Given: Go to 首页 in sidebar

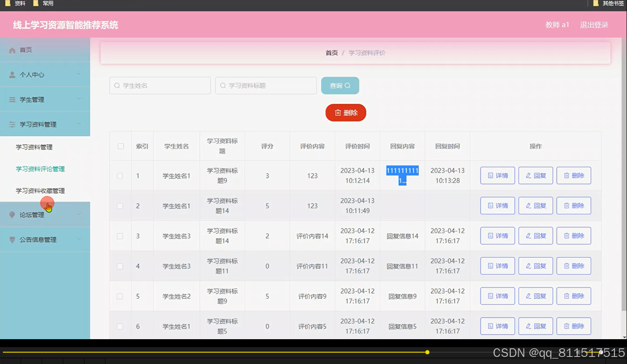Looking at the screenshot, I should [x=45, y=50].
